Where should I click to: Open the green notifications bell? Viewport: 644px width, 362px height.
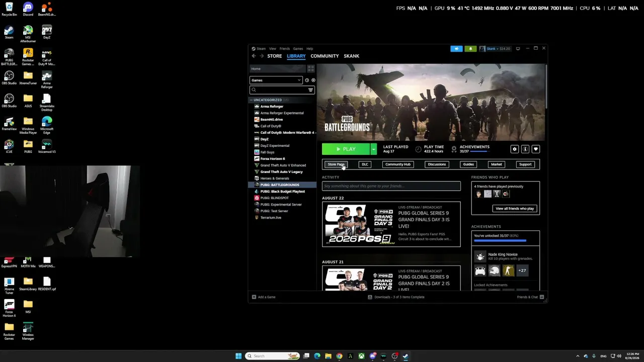[x=470, y=49]
